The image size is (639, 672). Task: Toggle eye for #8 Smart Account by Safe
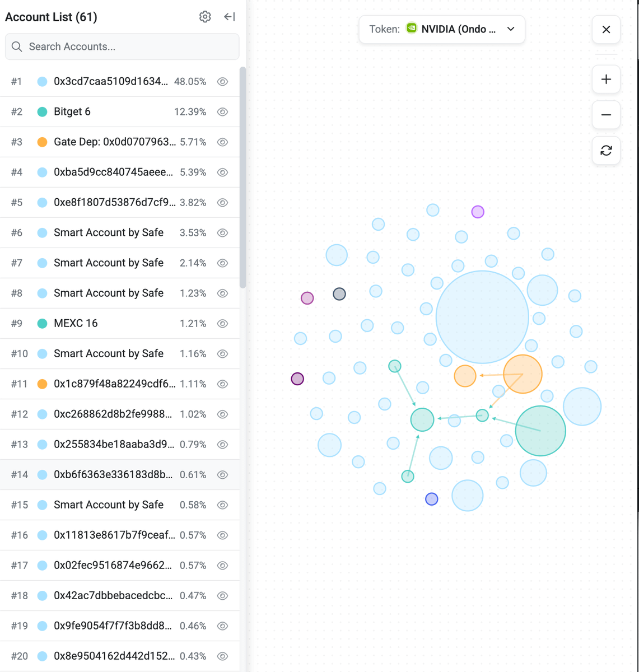tap(222, 293)
